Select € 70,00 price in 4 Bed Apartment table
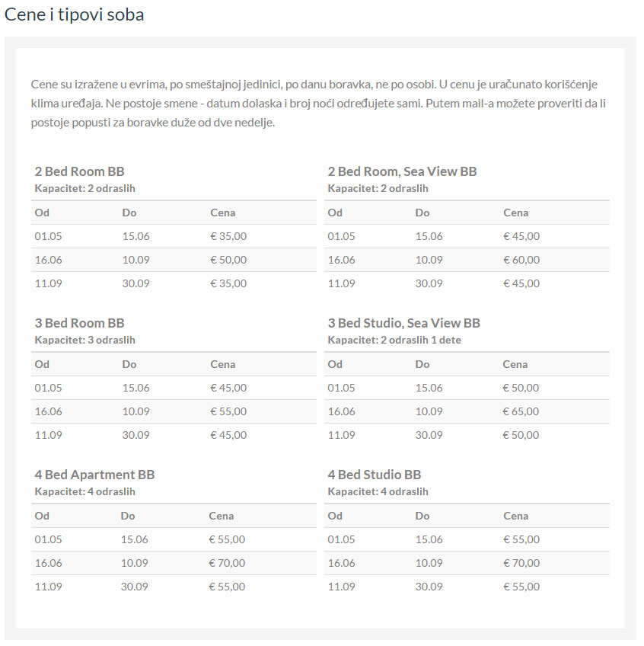This screenshot has width=644, height=646. point(227,563)
